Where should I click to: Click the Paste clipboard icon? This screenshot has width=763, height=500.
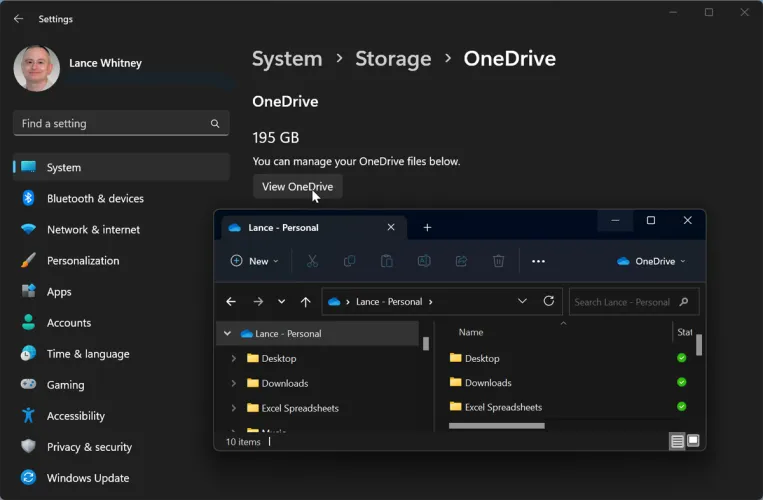point(386,261)
